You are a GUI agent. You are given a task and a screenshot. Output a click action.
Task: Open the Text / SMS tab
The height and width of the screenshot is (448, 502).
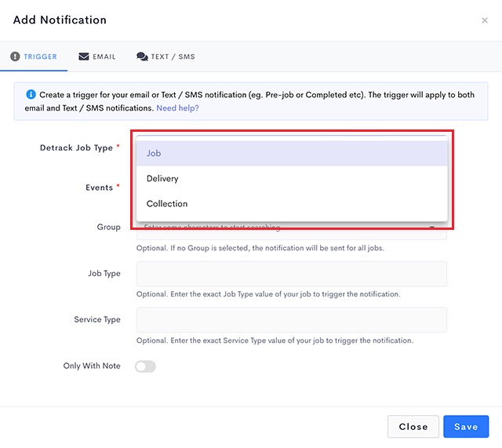click(166, 56)
